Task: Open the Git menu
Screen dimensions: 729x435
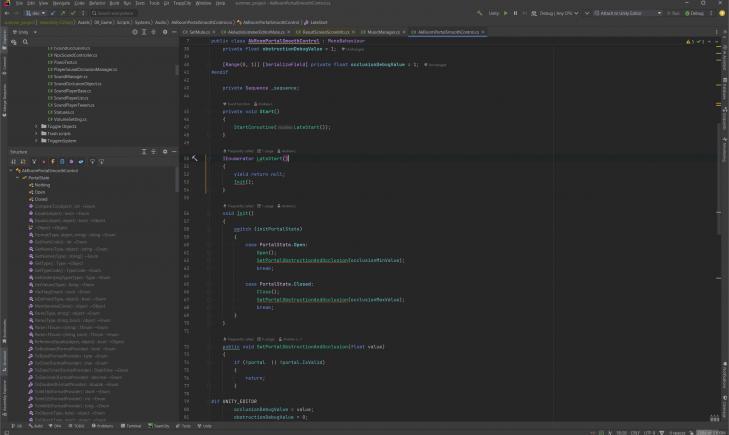Action: [166, 3]
